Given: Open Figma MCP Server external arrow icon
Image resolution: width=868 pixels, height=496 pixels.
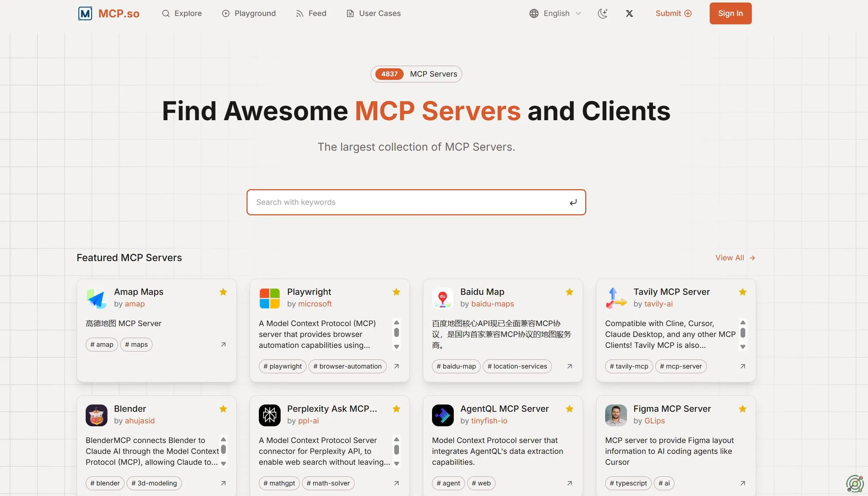Looking at the screenshot, I should 743,483.
